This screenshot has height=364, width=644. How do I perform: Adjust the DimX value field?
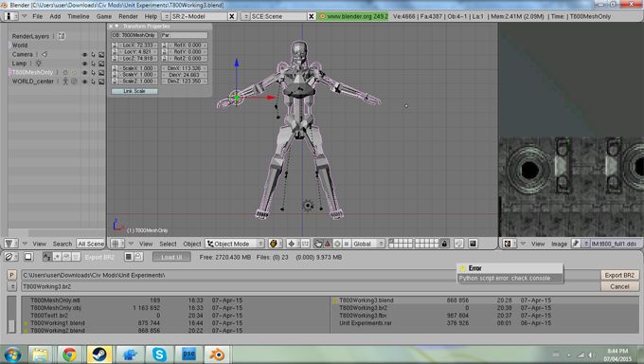tap(185, 68)
